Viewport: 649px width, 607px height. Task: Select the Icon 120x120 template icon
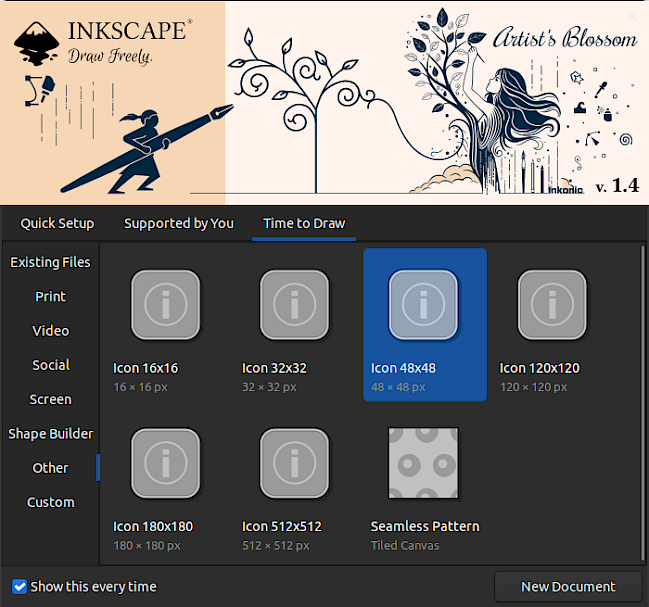pyautogui.click(x=552, y=305)
